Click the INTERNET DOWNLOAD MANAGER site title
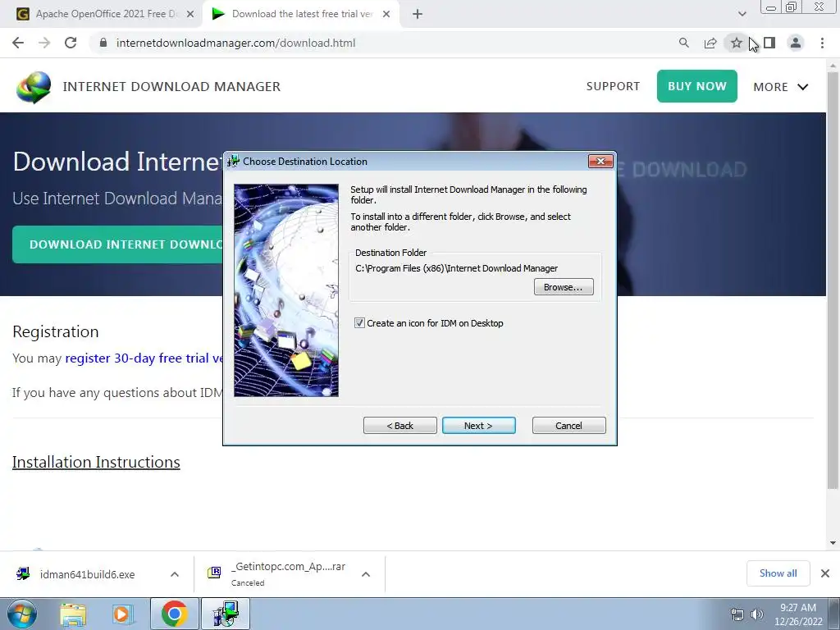 (171, 86)
